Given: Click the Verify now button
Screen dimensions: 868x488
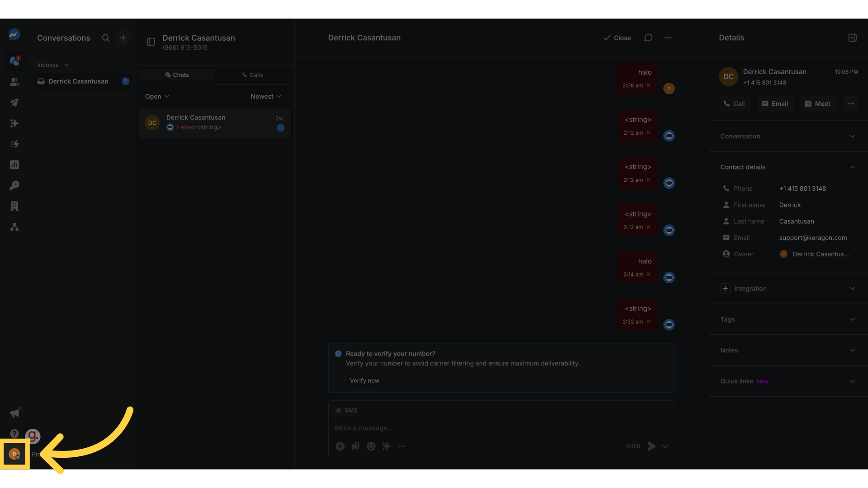Looking at the screenshot, I should pyautogui.click(x=364, y=381).
